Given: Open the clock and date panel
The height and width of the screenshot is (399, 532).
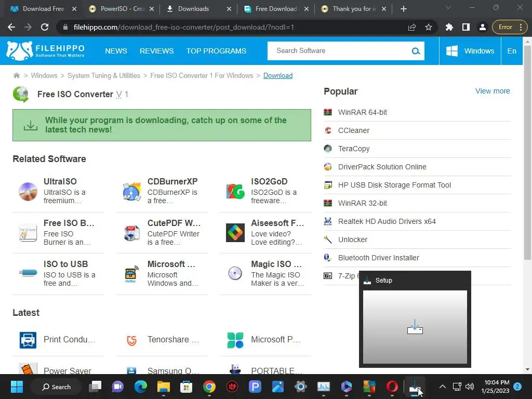Looking at the screenshot, I should point(495,387).
